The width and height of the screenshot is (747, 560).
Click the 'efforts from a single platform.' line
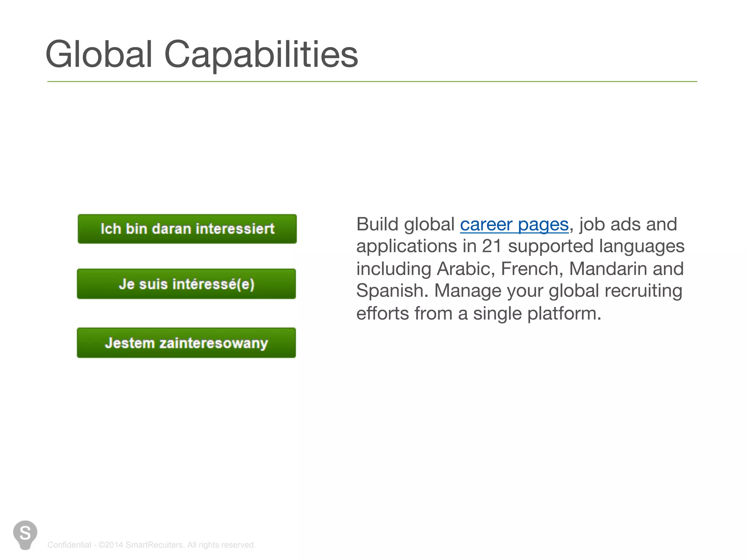[x=479, y=313]
